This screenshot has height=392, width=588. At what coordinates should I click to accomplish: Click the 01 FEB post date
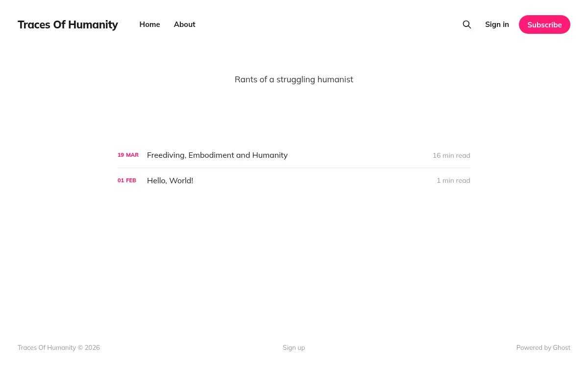click(127, 180)
